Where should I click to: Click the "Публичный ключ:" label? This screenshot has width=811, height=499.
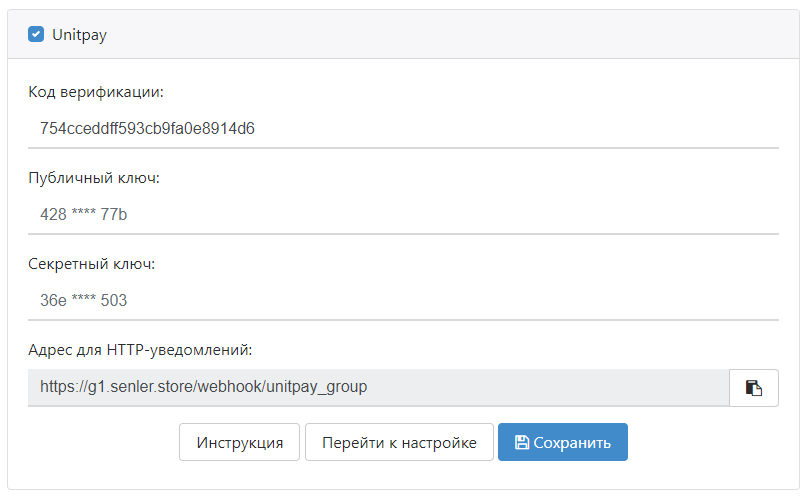pyautogui.click(x=94, y=178)
